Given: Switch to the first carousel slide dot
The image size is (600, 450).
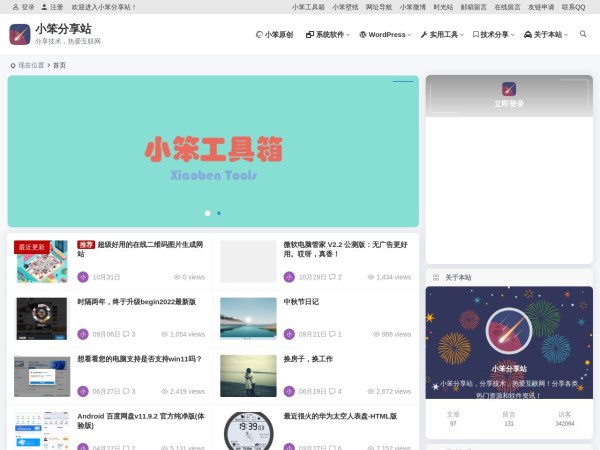Looking at the screenshot, I should [208, 213].
